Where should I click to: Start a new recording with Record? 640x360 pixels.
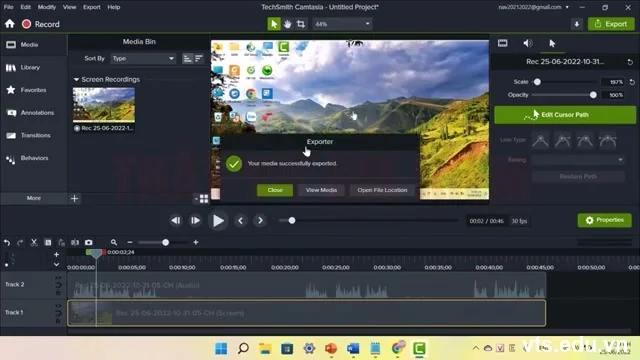pos(40,24)
